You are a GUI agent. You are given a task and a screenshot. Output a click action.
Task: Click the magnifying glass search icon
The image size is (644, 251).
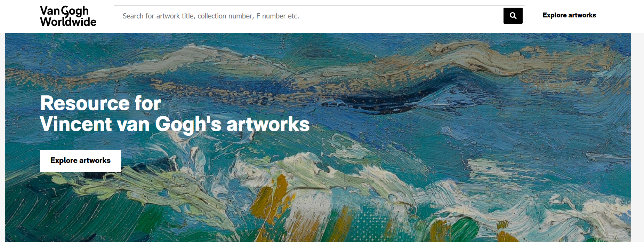[513, 16]
